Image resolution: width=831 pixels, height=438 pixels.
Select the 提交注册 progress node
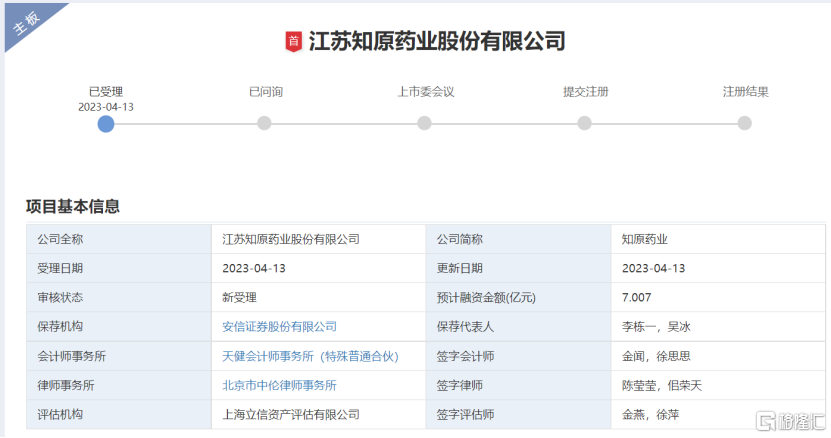tap(584, 124)
